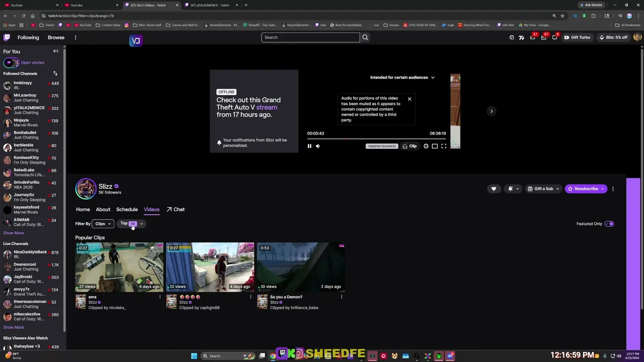The height and width of the screenshot is (362, 644).
Task: Pause the video player
Action: click(309, 146)
